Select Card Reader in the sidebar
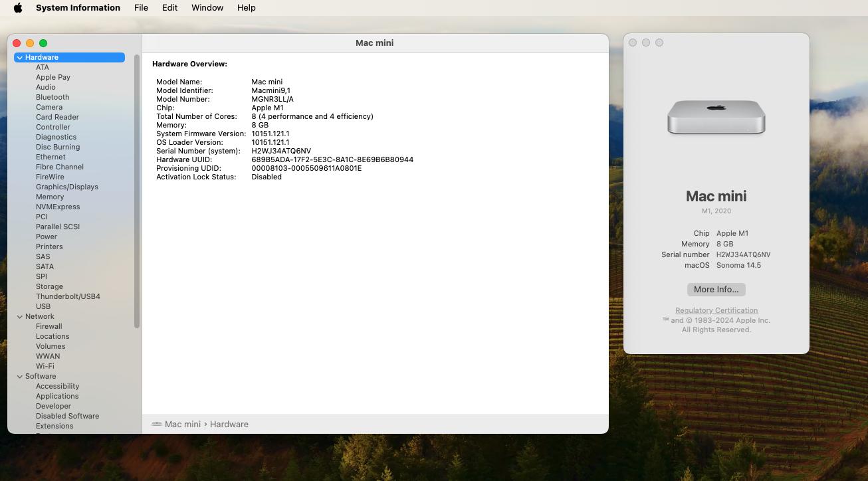The width and height of the screenshot is (868, 481). 57,117
